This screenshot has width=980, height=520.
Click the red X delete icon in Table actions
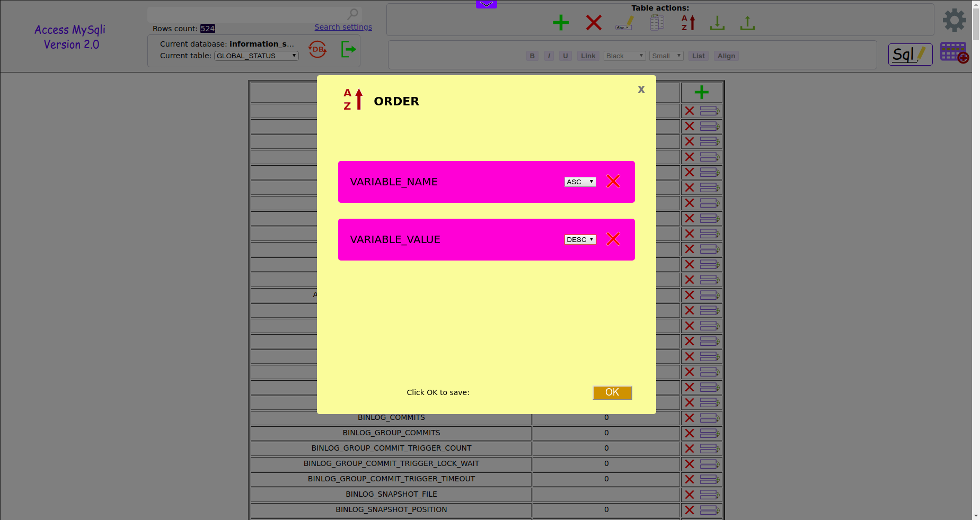click(x=594, y=23)
